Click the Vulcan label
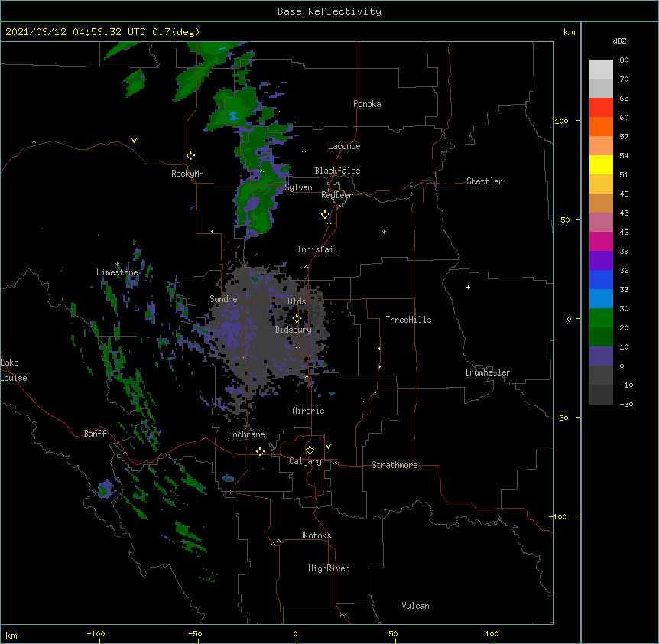The height and width of the screenshot is (644, 659). (x=415, y=606)
